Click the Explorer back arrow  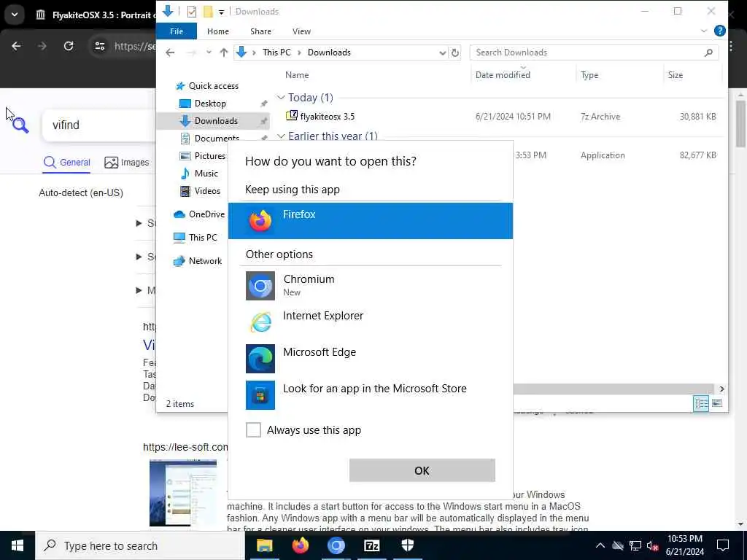coord(170,52)
